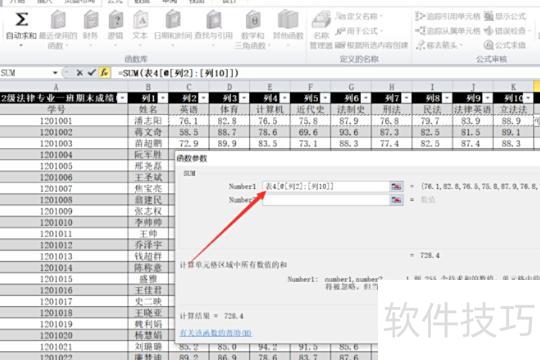Click the score cell 89.9
Viewport: 540px width, 360px height.
click(229, 143)
